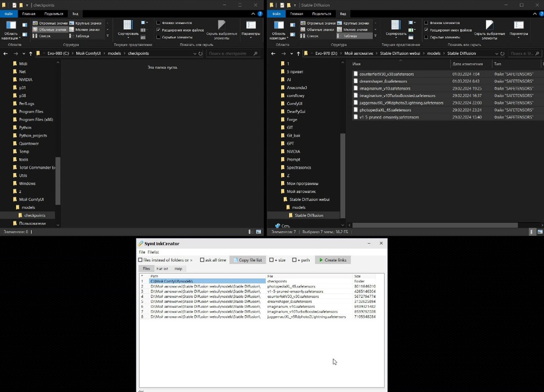Viewport: 544px width, 392px height.
Task: Click Hide selected items icon in Stable Diffusion window
Action: coord(489,25)
